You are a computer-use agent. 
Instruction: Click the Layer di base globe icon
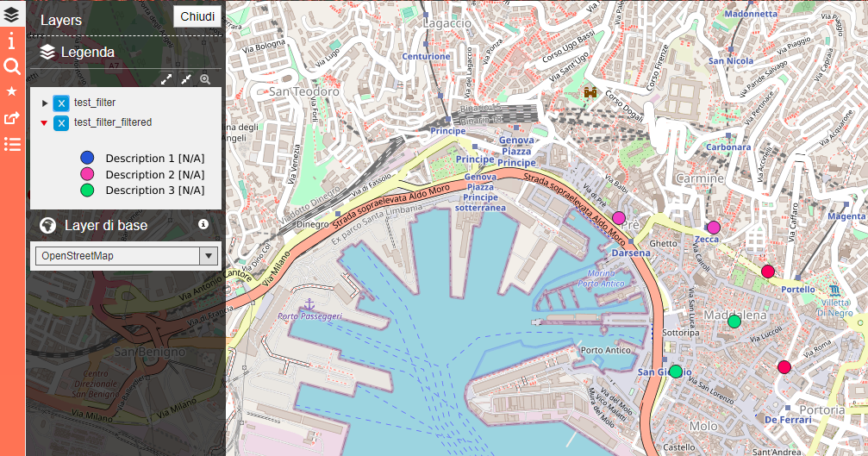(x=48, y=225)
